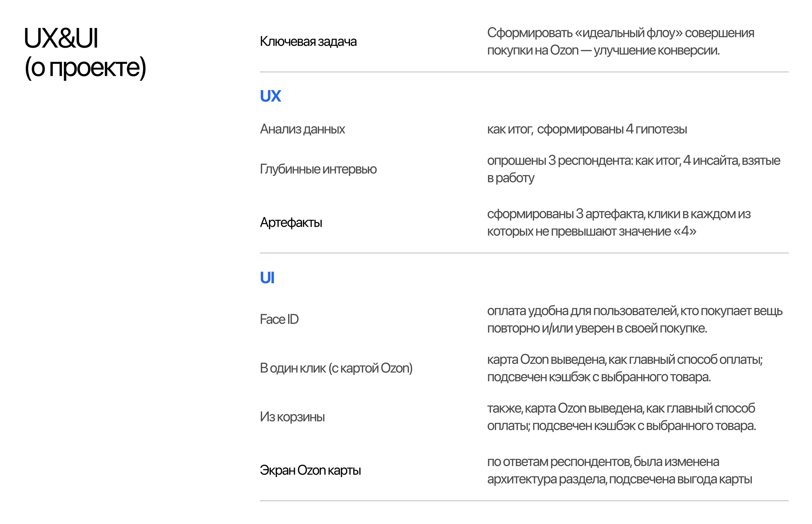Click the divider line above the UI heading
812x524 pixels.
[x=524, y=253]
